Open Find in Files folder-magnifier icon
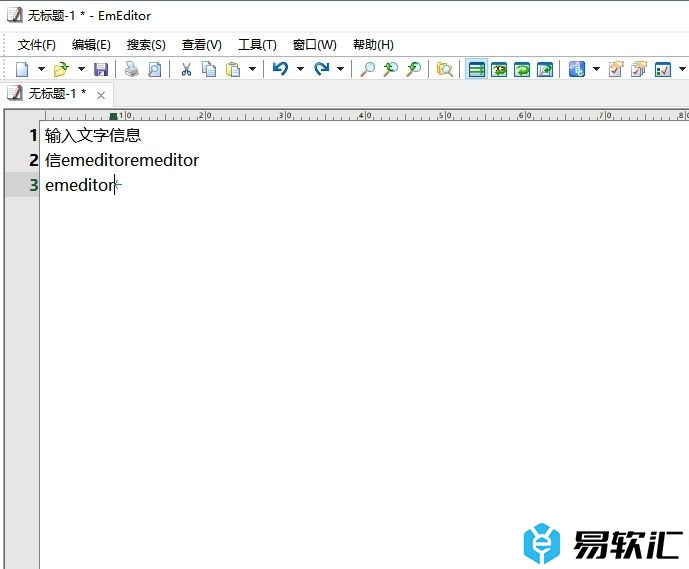Image resolution: width=689 pixels, height=569 pixels. [444, 69]
